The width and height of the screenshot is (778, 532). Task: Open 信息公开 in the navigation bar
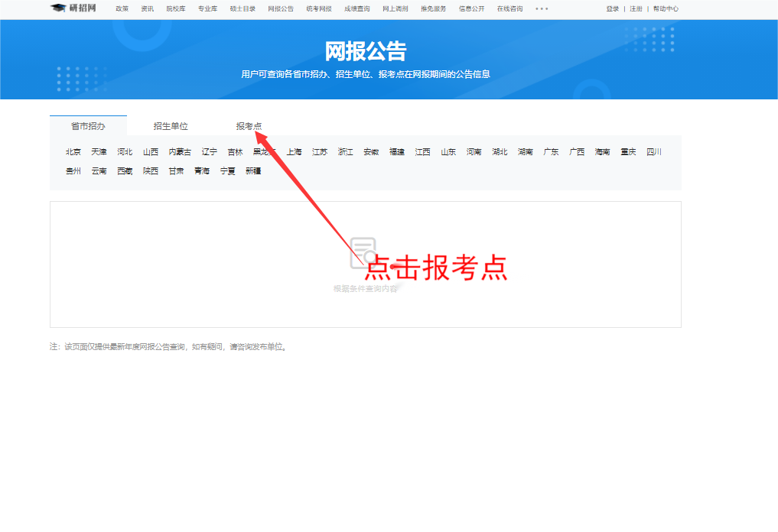coord(472,9)
